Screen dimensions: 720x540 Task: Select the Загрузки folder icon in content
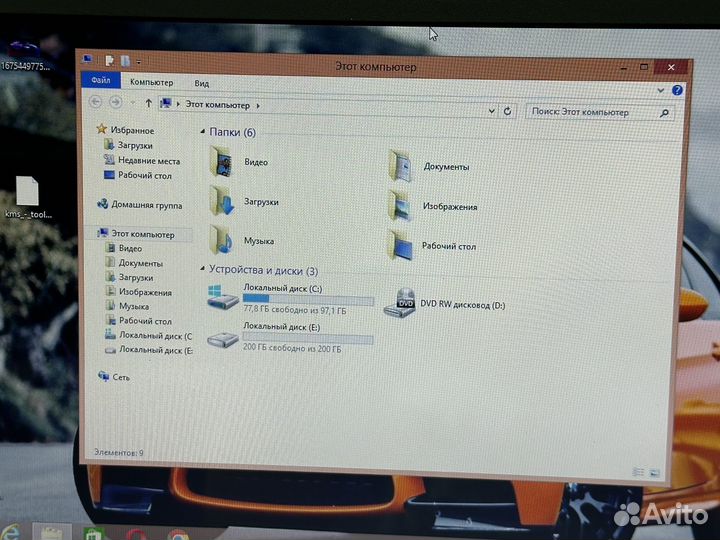[x=222, y=201]
